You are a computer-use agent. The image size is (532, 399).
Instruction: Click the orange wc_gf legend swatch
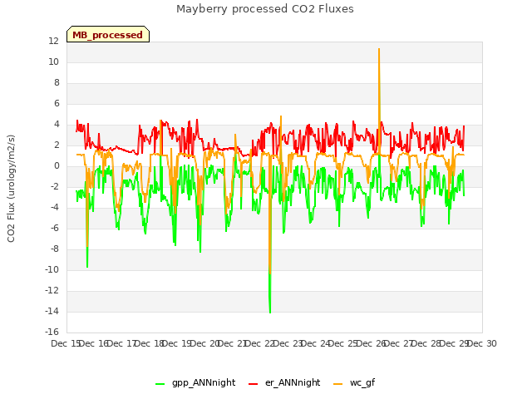coord(338,384)
